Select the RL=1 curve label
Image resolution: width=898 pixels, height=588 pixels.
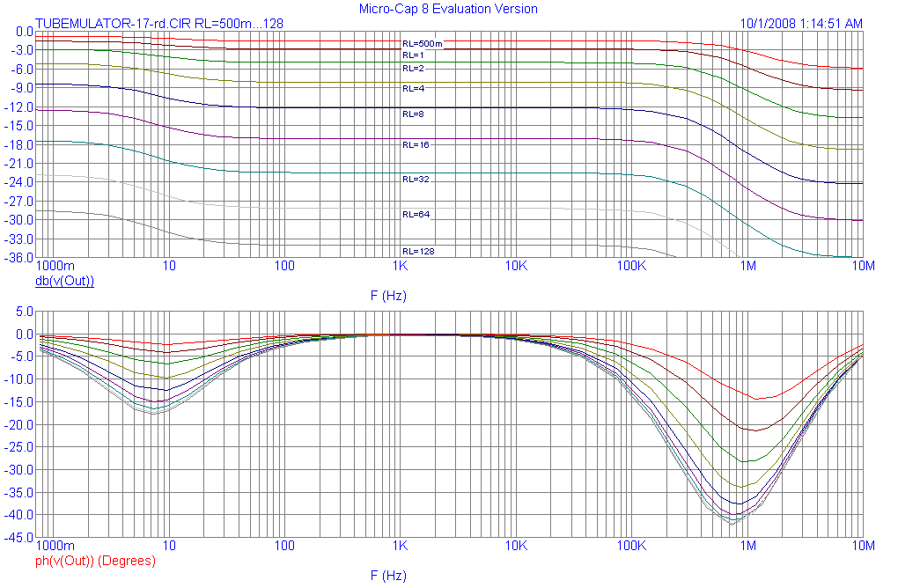click(x=413, y=55)
